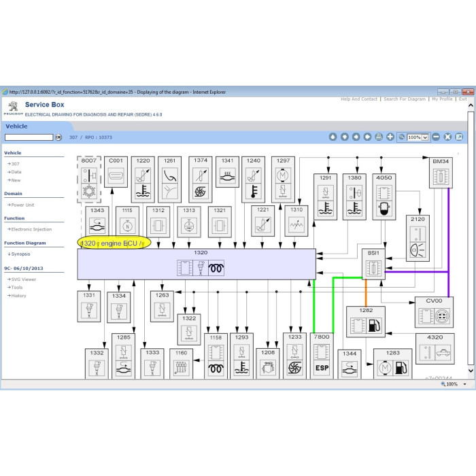Open diagram in new window icon
This screenshot has height=476, width=476.
pos(459,137)
